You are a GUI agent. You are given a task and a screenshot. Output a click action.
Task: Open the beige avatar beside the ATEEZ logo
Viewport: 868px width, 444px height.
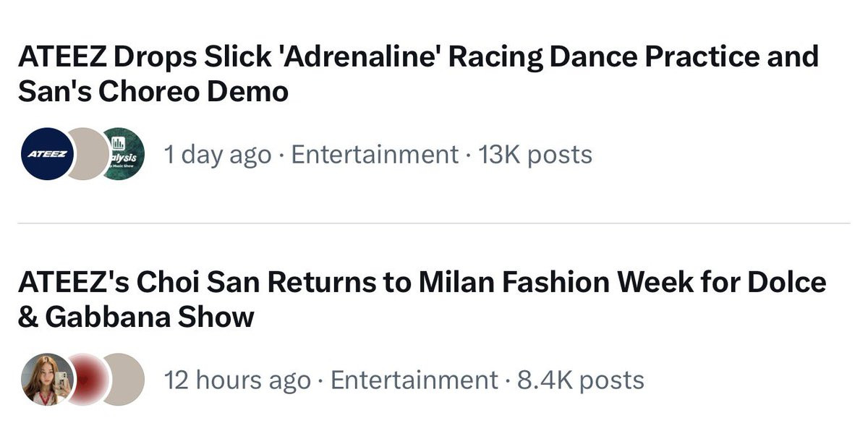pyautogui.click(x=87, y=154)
